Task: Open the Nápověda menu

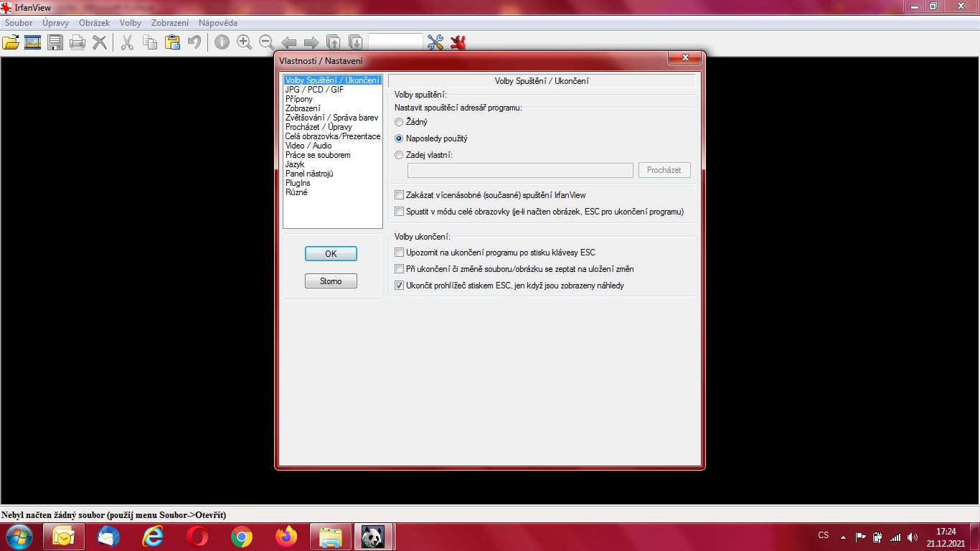Action: (218, 23)
